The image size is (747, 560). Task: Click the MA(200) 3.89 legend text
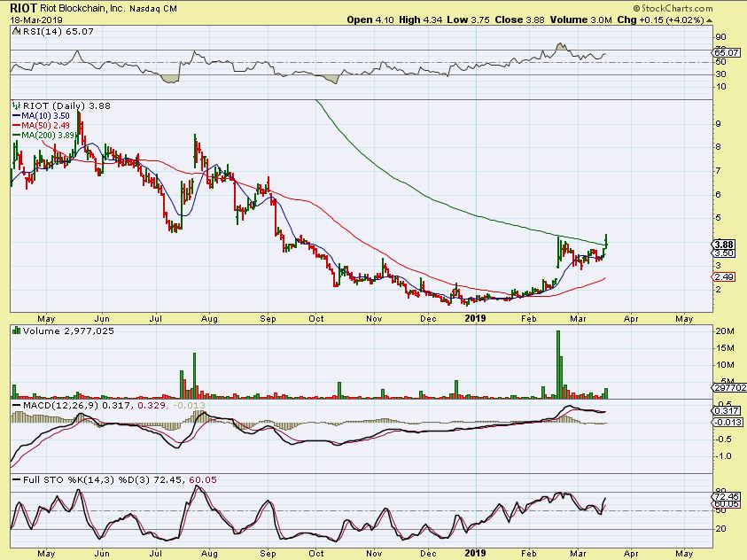[x=48, y=136]
